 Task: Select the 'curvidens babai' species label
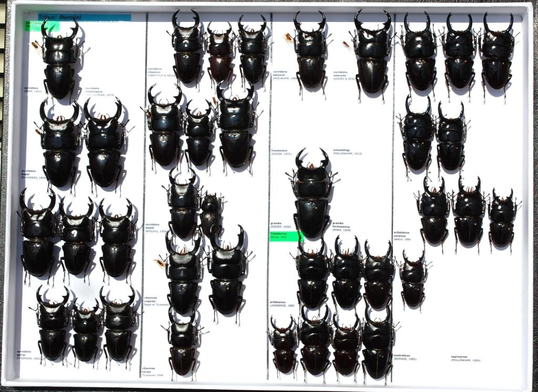click(x=34, y=174)
